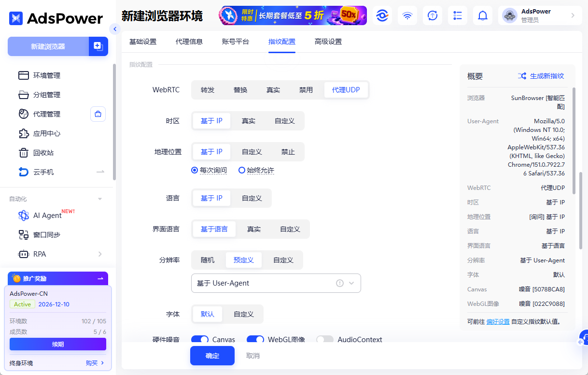
Task: Click the 新建浏览器 button
Action: click(x=48, y=46)
